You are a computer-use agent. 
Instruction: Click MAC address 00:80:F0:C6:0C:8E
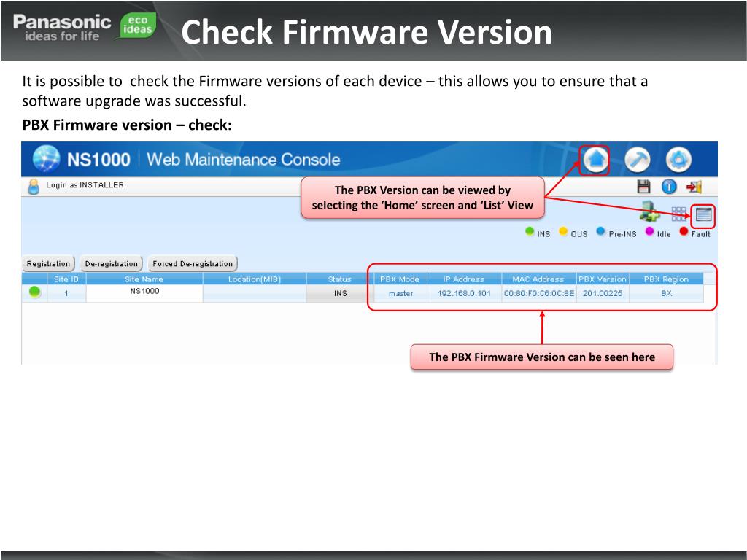539,293
